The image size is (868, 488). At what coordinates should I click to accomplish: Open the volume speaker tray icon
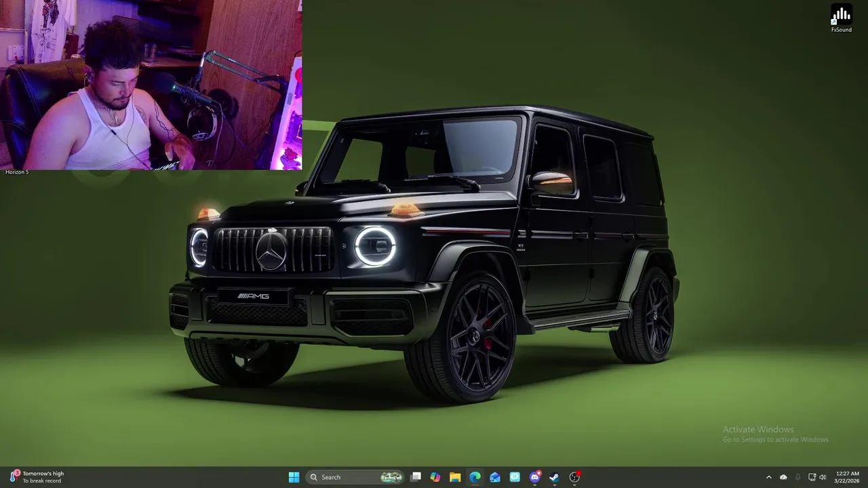(823, 477)
